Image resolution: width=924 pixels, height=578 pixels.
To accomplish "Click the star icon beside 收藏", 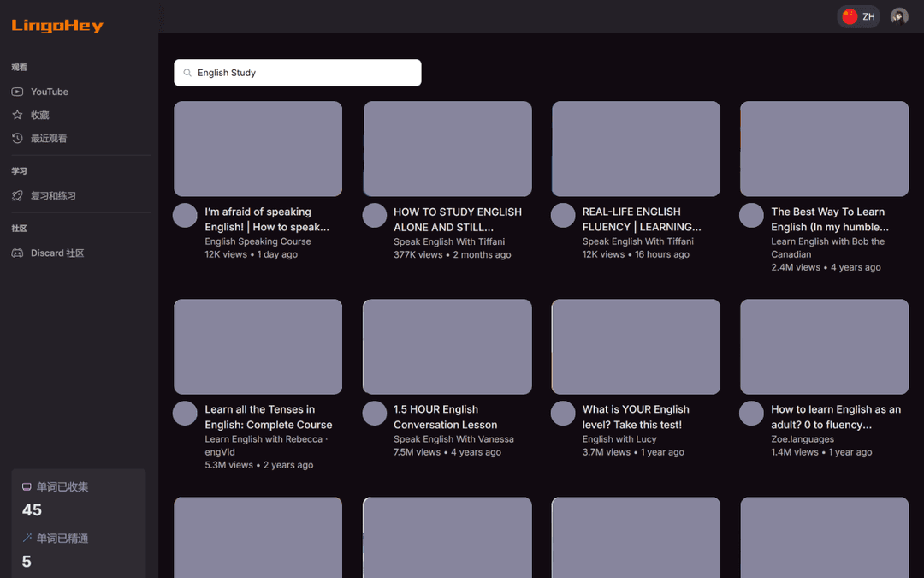I will click(x=17, y=115).
